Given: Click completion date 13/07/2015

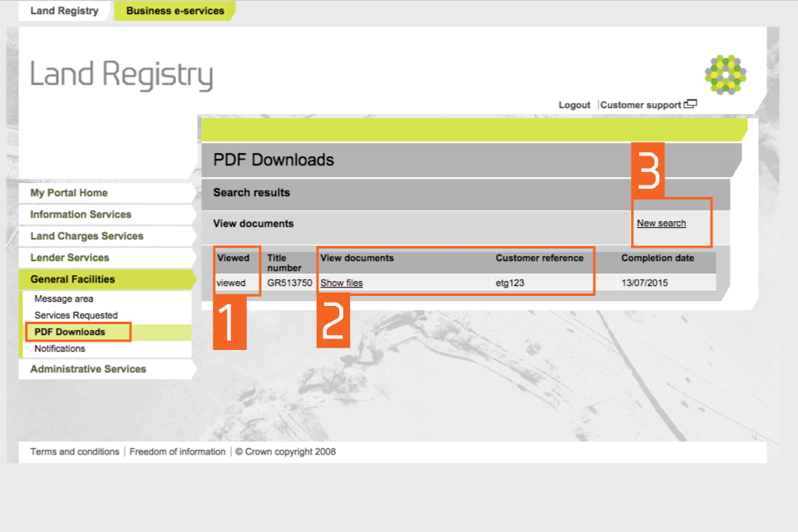Looking at the screenshot, I should [644, 283].
